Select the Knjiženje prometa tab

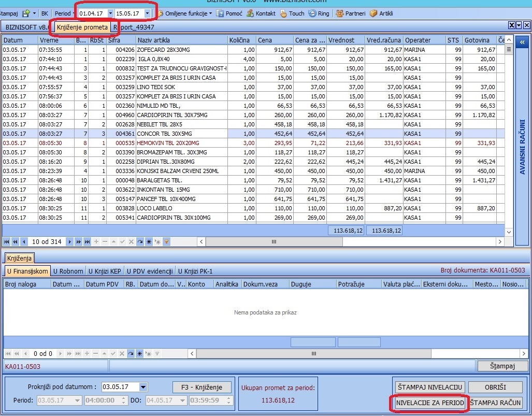[82, 27]
